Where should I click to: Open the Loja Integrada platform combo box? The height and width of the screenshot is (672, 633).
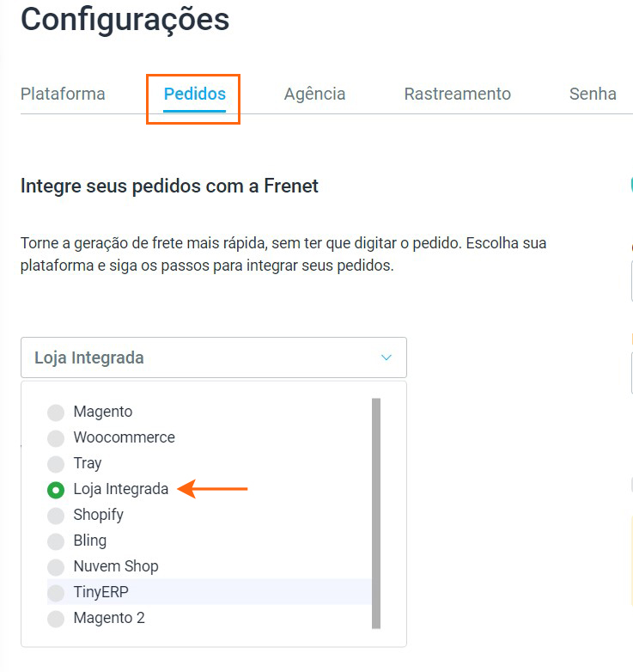click(198, 357)
